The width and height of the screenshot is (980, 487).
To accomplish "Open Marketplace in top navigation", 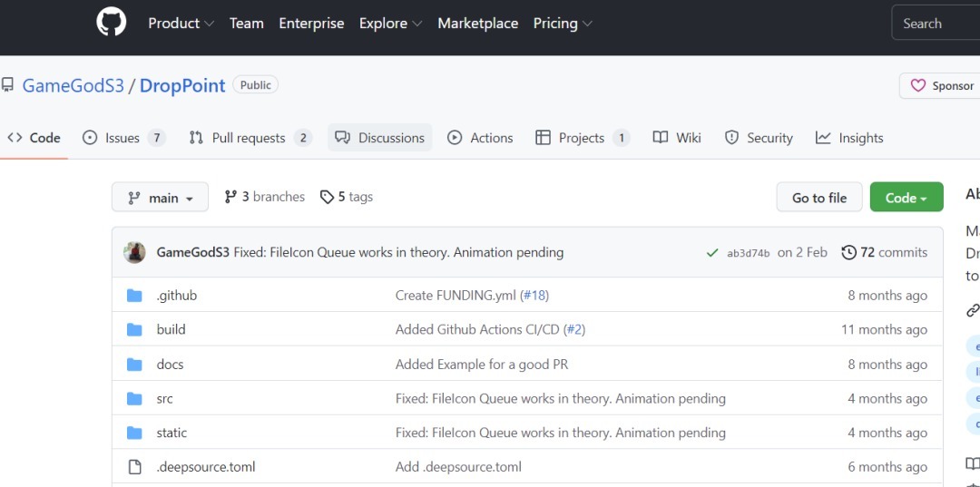I will point(477,24).
